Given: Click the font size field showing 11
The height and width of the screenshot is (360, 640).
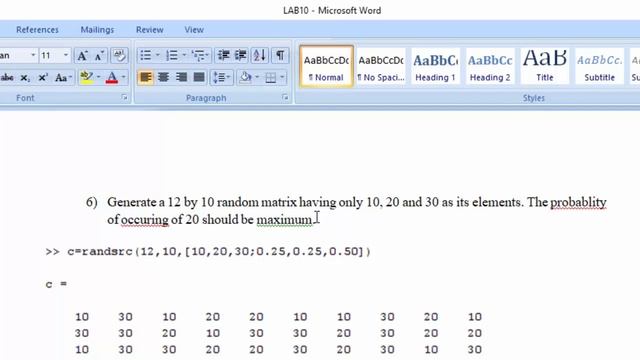Looking at the screenshot, I should point(50,55).
